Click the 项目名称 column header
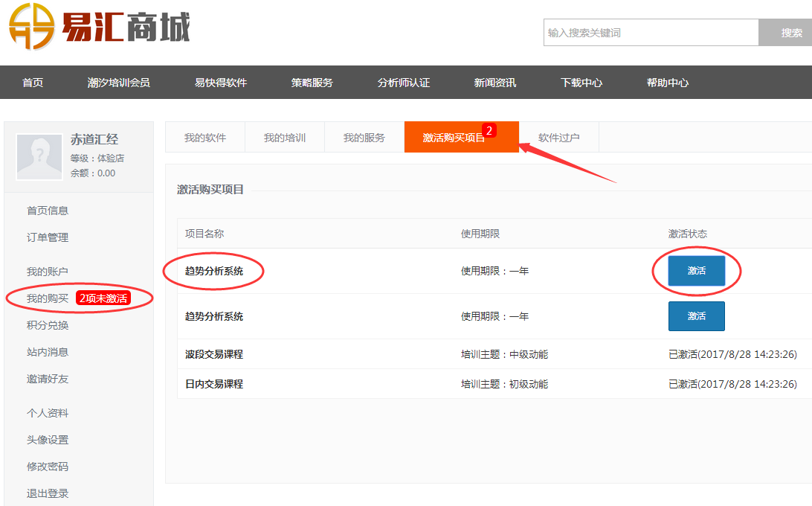 204,234
